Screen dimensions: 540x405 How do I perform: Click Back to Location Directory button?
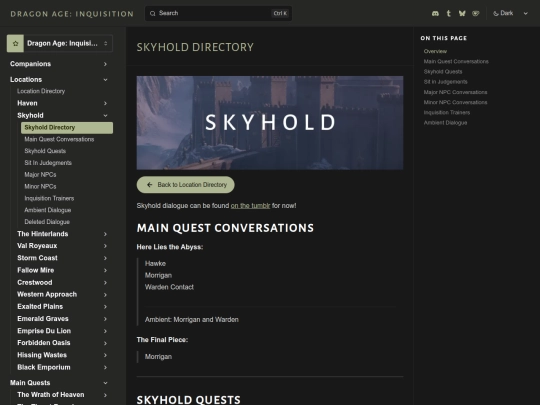coord(186,185)
